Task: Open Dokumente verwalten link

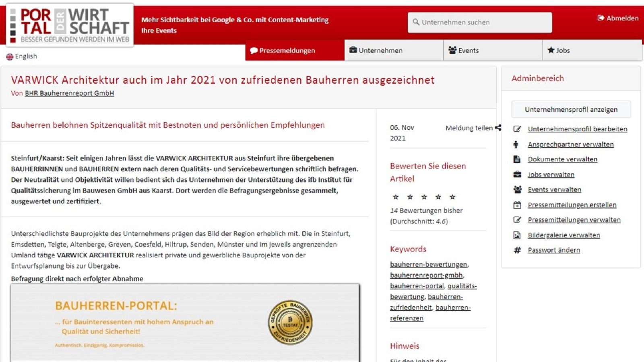Action: click(563, 159)
